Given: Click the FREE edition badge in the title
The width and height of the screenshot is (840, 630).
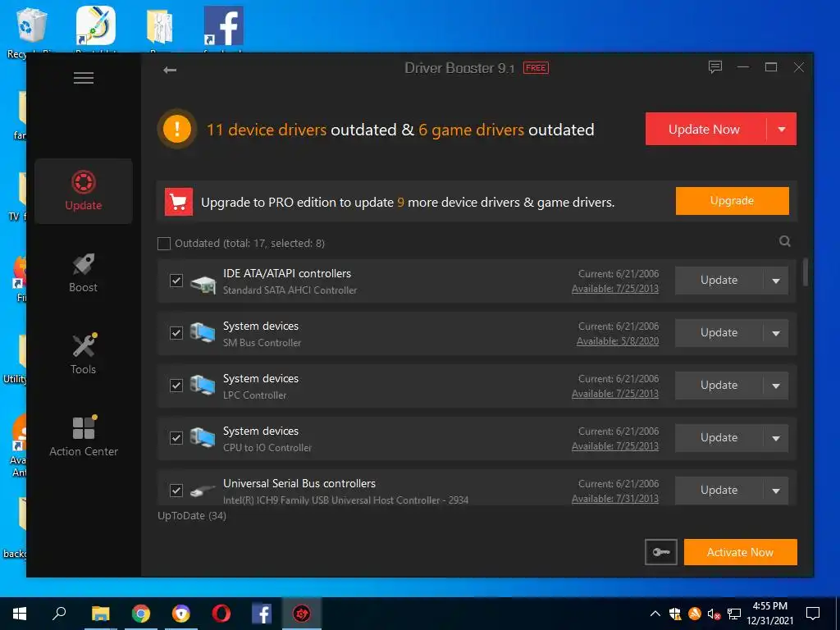Looking at the screenshot, I should pos(536,68).
